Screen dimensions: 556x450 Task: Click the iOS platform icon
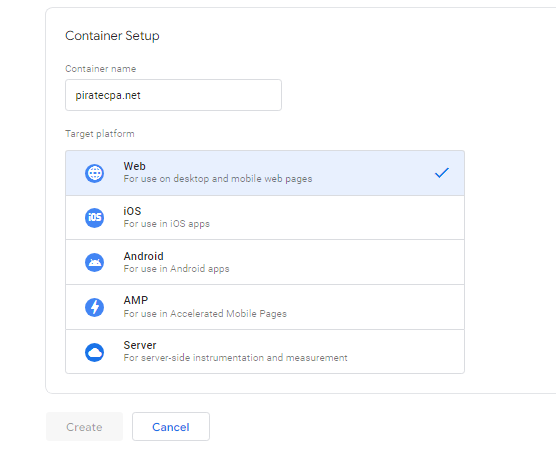pos(94,217)
